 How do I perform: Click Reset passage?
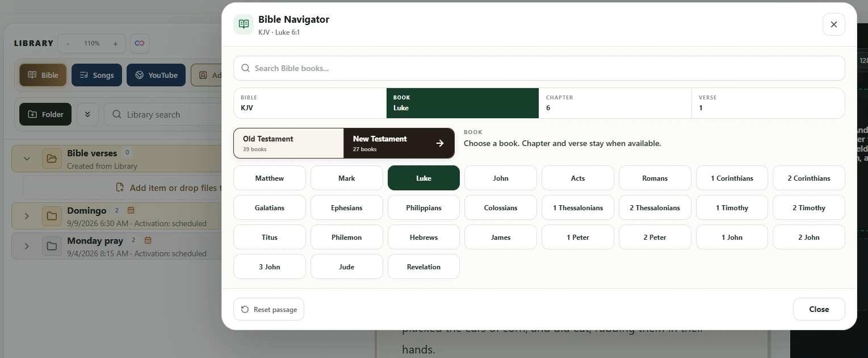(269, 309)
